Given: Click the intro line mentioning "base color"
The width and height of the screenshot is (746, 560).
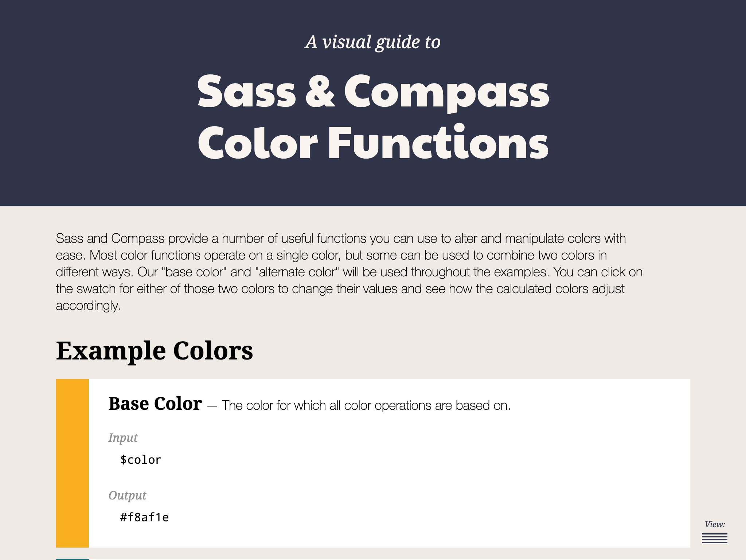Looking at the screenshot, I should (349, 272).
